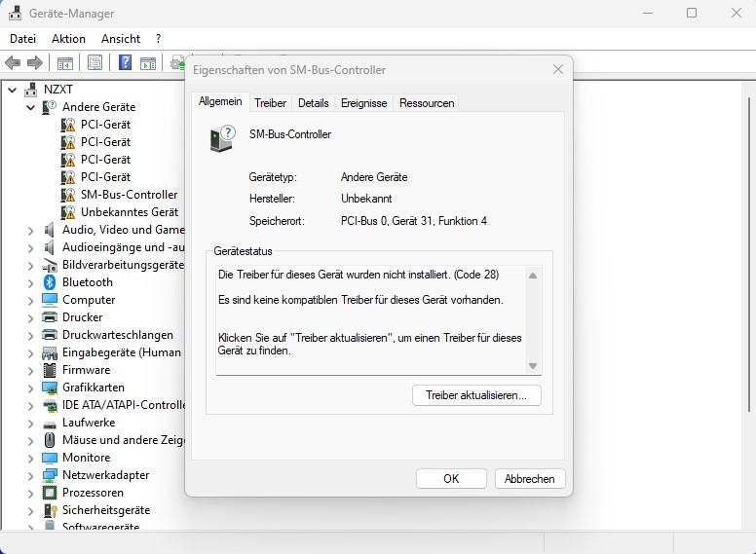Expand the Monitore category
This screenshot has width=756, height=554.
coord(31,459)
